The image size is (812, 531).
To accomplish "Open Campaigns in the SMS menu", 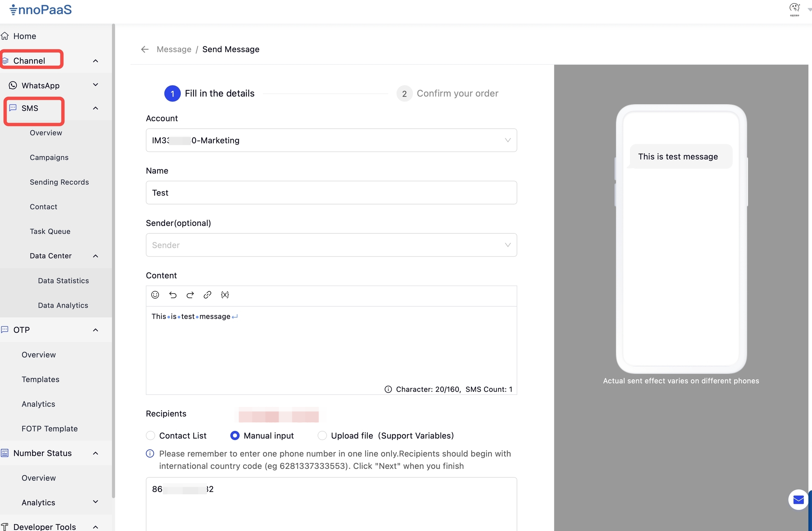I will [x=49, y=157].
